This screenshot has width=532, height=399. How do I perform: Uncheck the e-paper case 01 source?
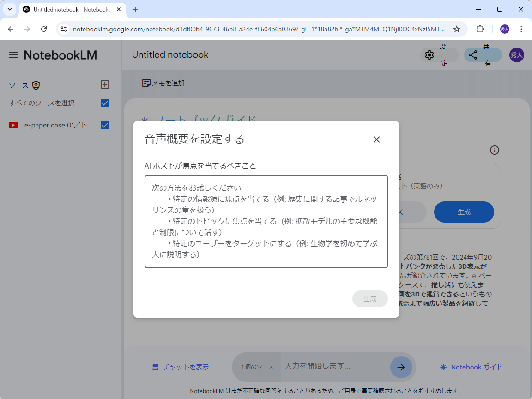click(x=105, y=125)
